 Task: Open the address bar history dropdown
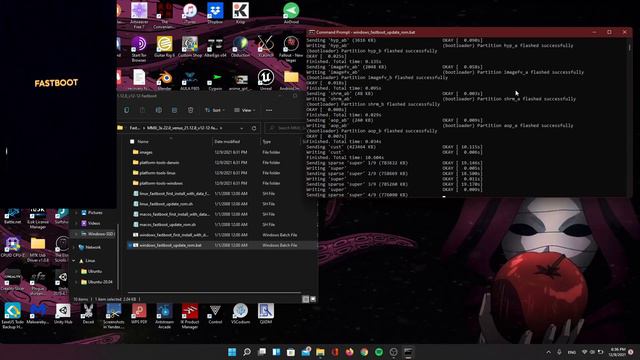pyautogui.click(x=242, y=128)
